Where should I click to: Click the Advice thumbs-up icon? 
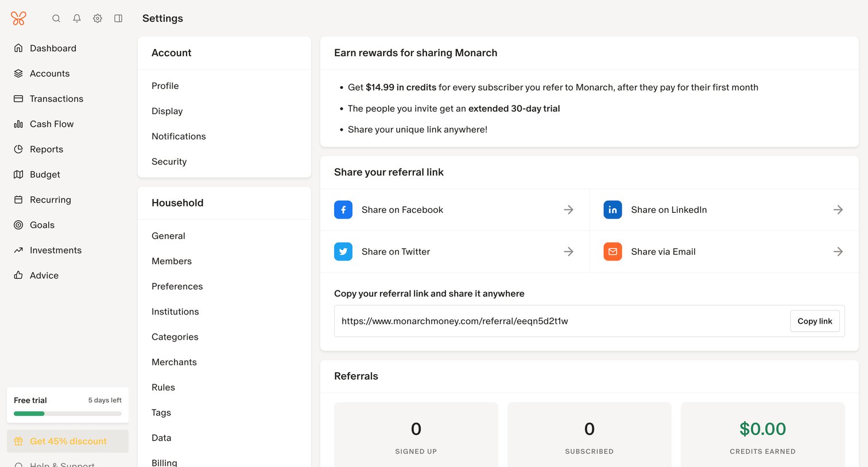pos(18,275)
